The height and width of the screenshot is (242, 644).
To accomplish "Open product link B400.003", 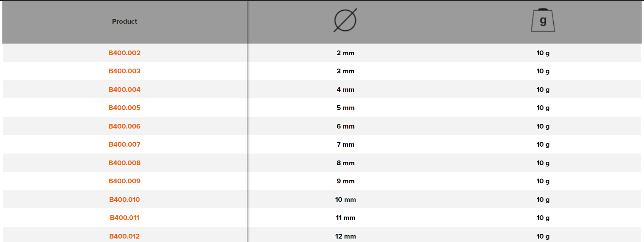I will pos(124,71).
